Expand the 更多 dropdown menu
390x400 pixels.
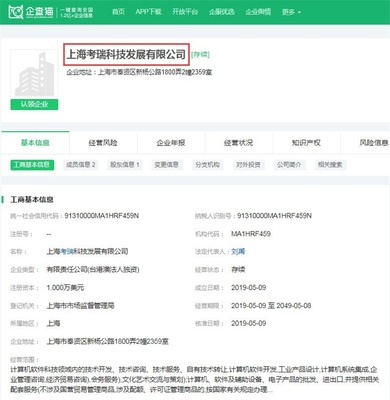click(291, 12)
